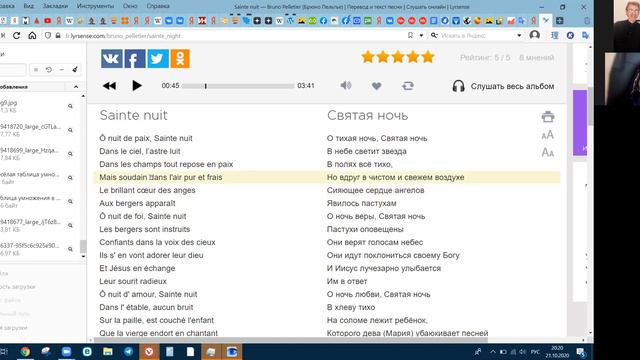Open the translate extension icon
The height and width of the screenshot is (360, 640).
coord(586,36)
